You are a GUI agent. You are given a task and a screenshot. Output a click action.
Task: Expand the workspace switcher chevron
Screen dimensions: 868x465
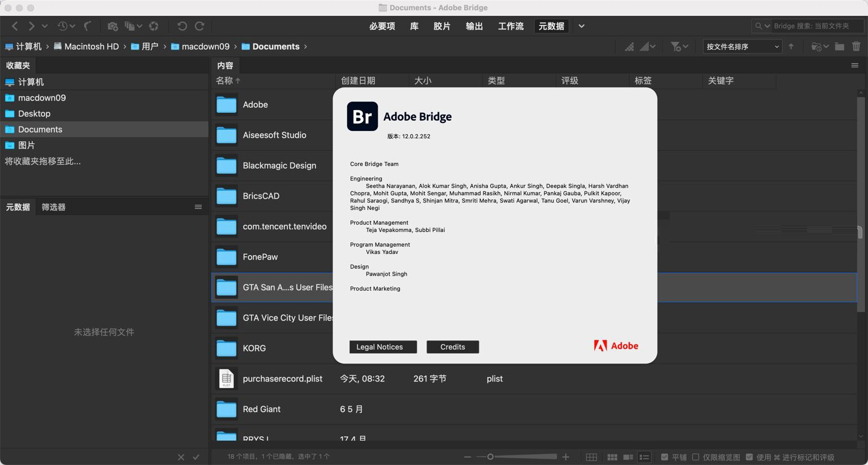pos(582,26)
